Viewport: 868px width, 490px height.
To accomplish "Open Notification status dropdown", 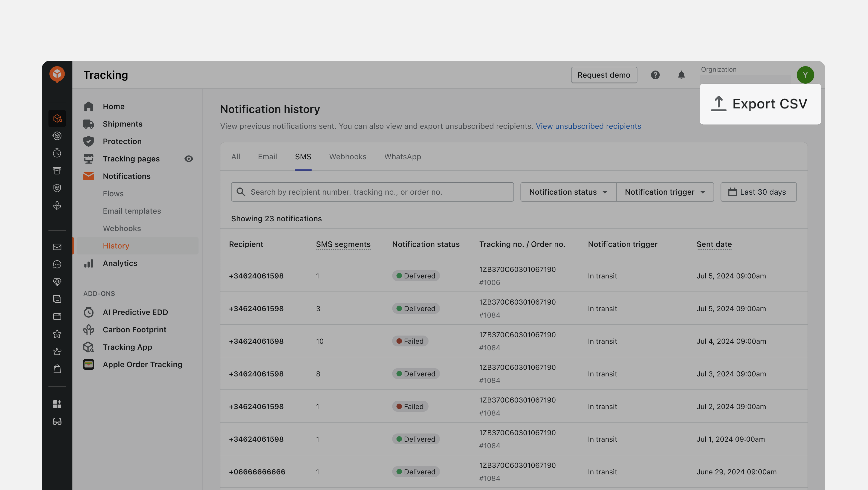I will coord(568,192).
